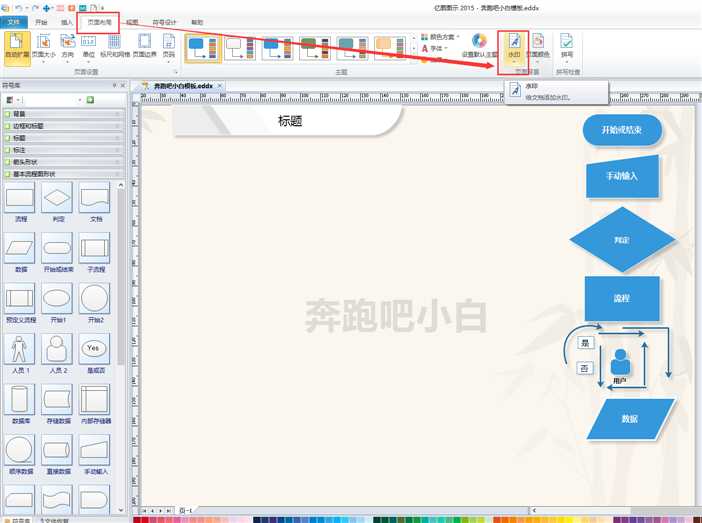Expand the 箭头形状 library category
702x523 pixels.
click(64, 162)
